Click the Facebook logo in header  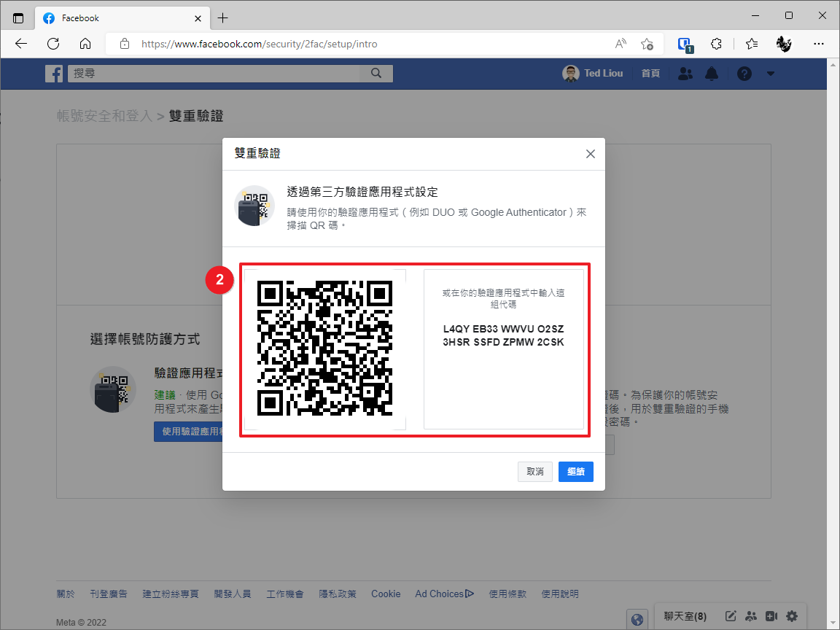pyautogui.click(x=53, y=74)
